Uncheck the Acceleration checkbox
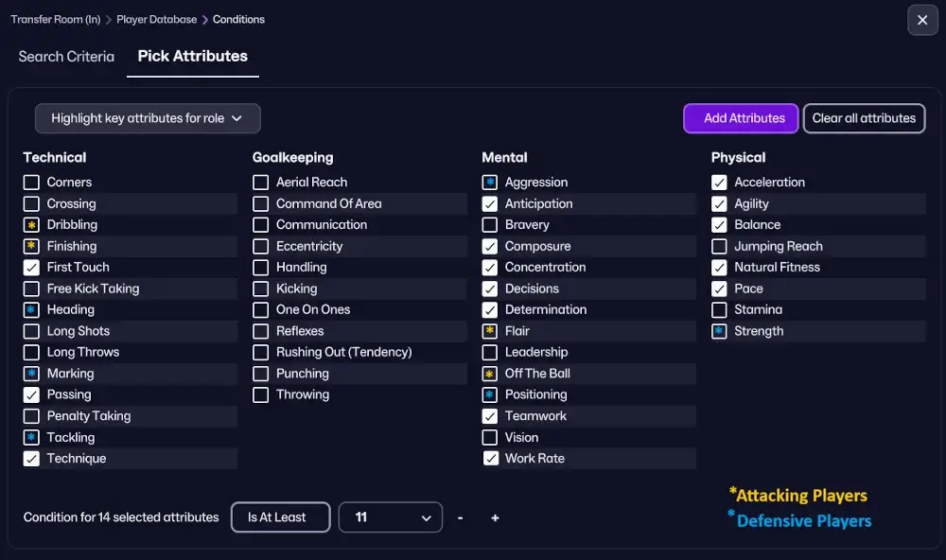Screen dimensions: 946x560 coord(719,183)
